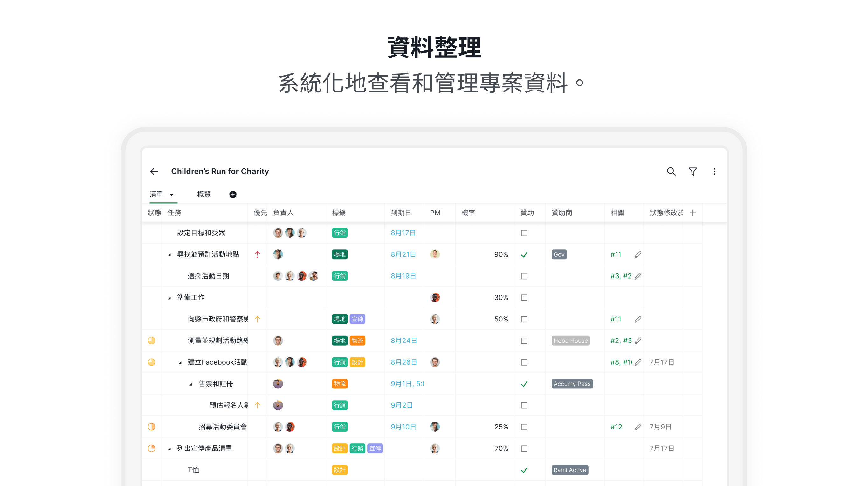Click priority arrow for 預估報名人數
Image resolution: width=868 pixels, height=486 pixels.
pos(258,405)
